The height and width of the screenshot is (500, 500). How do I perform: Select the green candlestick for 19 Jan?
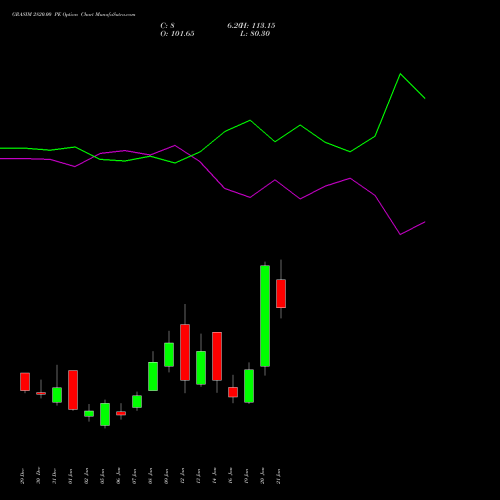249,386
